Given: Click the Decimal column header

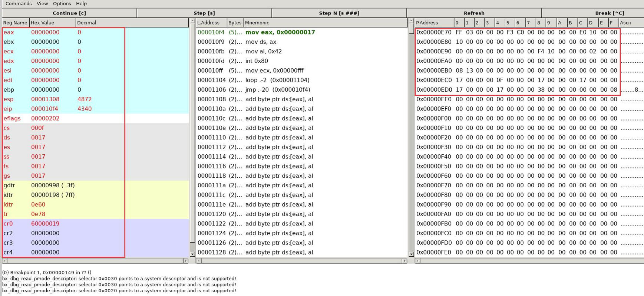Looking at the screenshot, I should click(x=132, y=23).
